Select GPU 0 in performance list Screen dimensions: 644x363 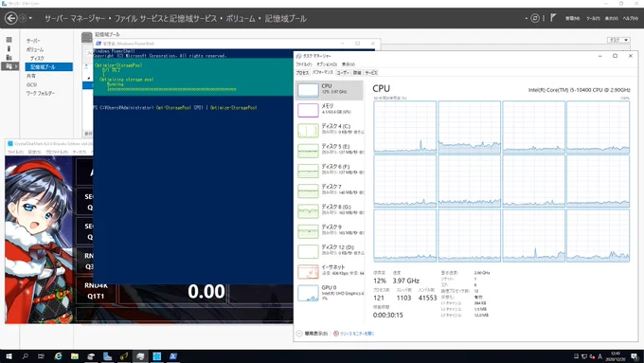(330, 292)
